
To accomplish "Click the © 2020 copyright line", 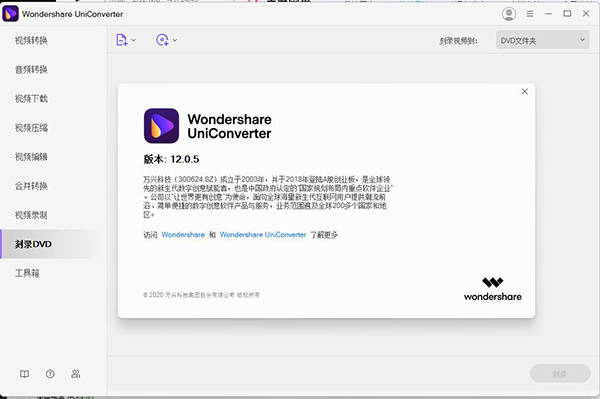I will coord(201,295).
